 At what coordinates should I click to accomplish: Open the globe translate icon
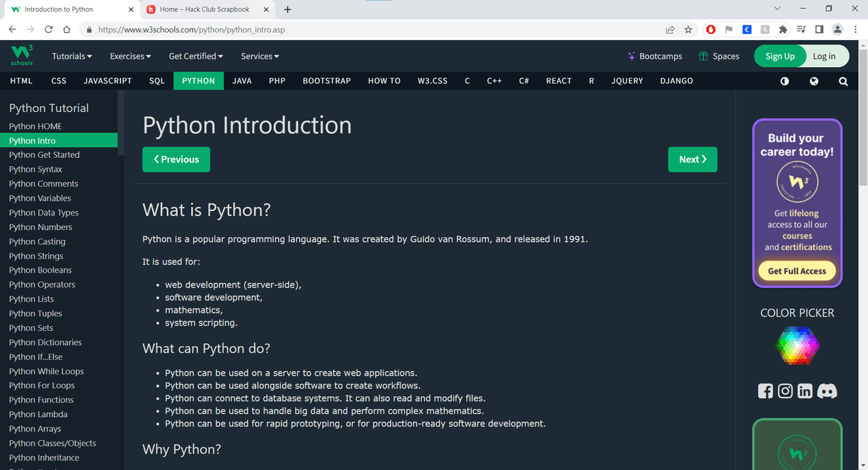[x=814, y=81]
